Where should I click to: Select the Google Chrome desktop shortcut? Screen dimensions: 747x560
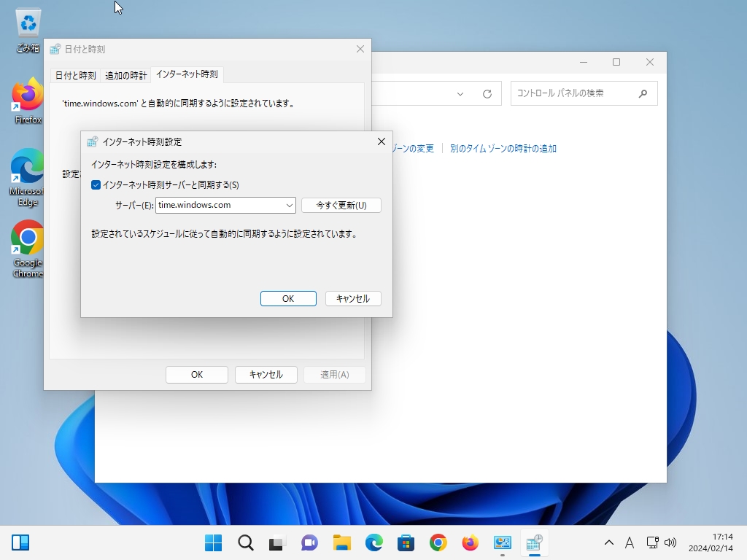pyautogui.click(x=28, y=249)
